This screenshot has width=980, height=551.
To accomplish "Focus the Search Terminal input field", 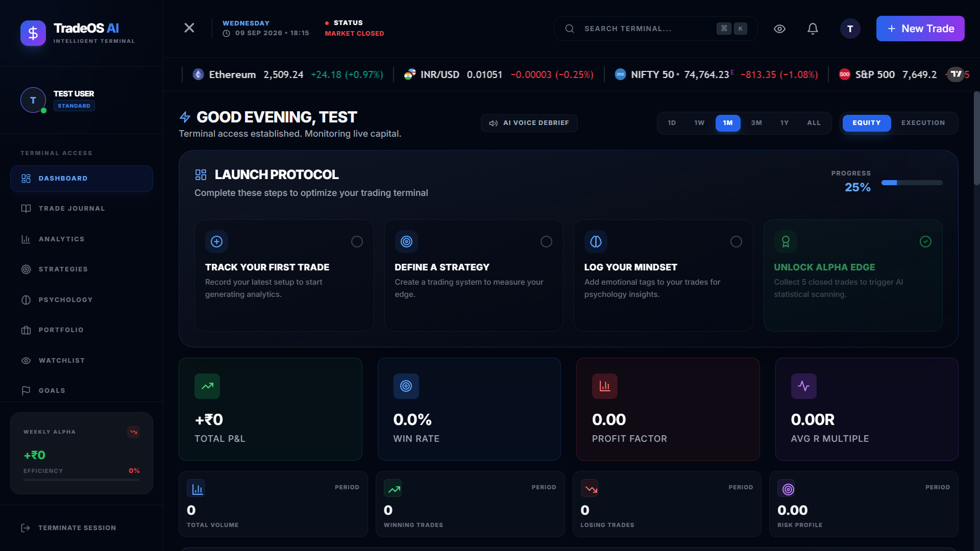I will [656, 29].
